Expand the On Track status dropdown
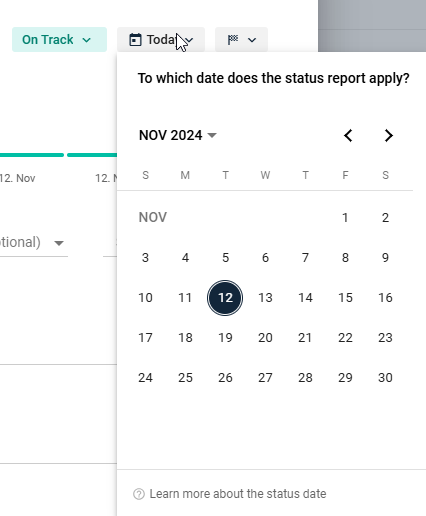This screenshot has height=516, width=426. coord(59,40)
